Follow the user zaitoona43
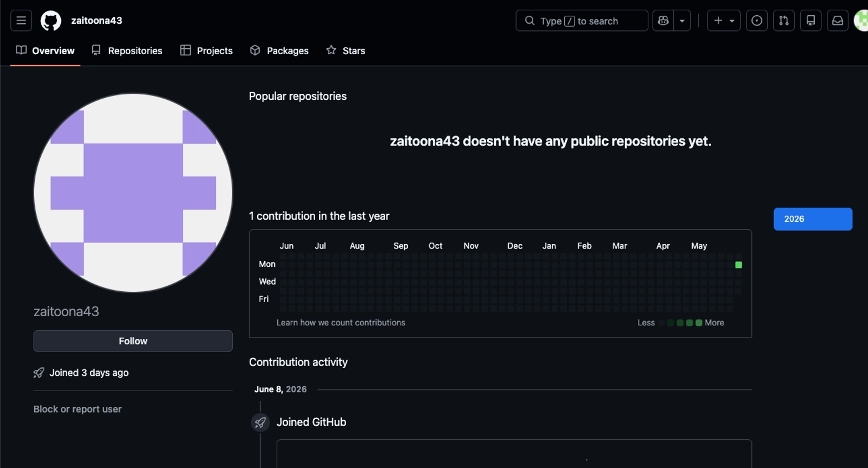Screen dimensions: 868x468 coord(133,341)
